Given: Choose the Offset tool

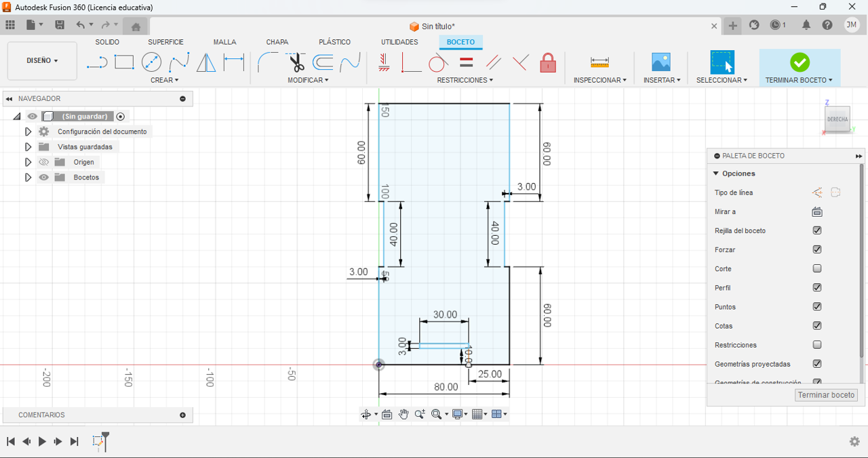Looking at the screenshot, I should 323,62.
